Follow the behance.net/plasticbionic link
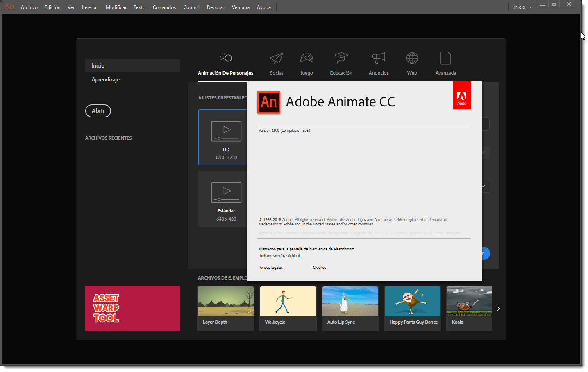The image size is (588, 372). 280,256
